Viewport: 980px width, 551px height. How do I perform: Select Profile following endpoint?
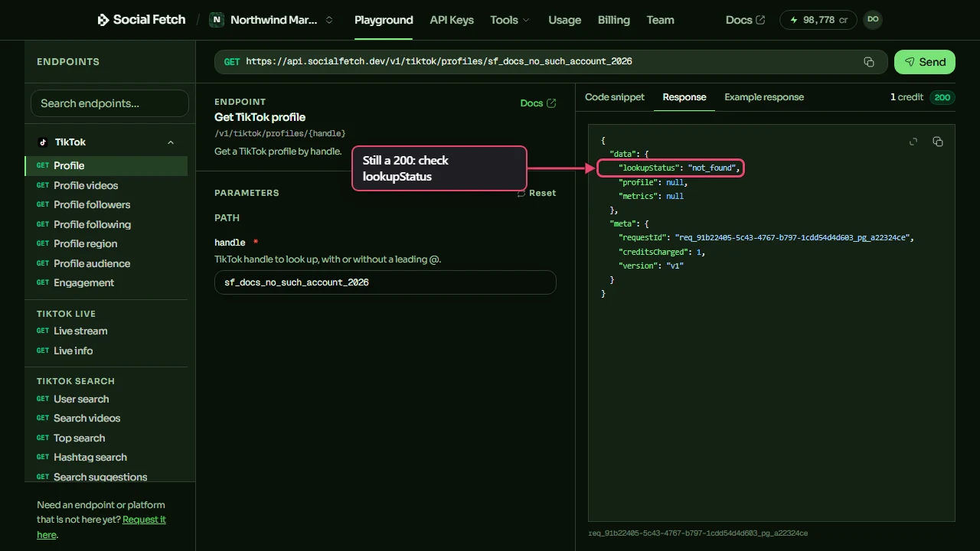(106, 224)
